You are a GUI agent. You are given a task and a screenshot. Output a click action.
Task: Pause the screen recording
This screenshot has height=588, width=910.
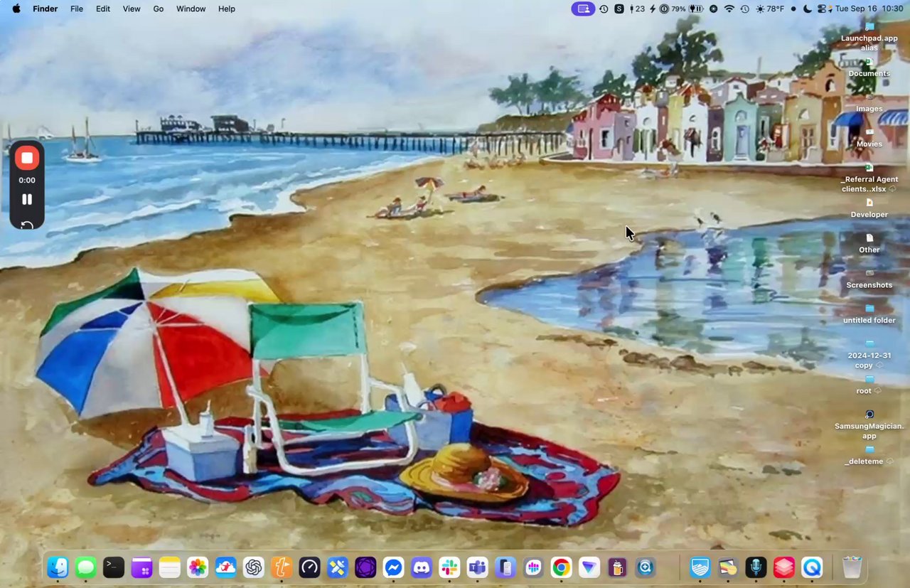pos(27,200)
